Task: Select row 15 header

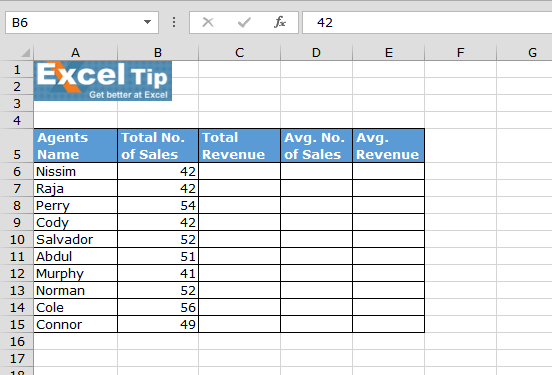Action: tap(17, 324)
